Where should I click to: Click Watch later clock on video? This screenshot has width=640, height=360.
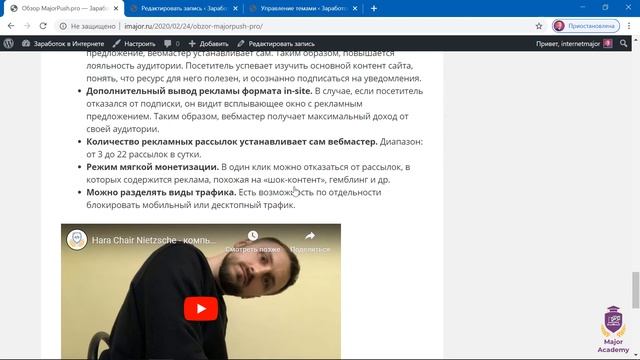(x=253, y=236)
